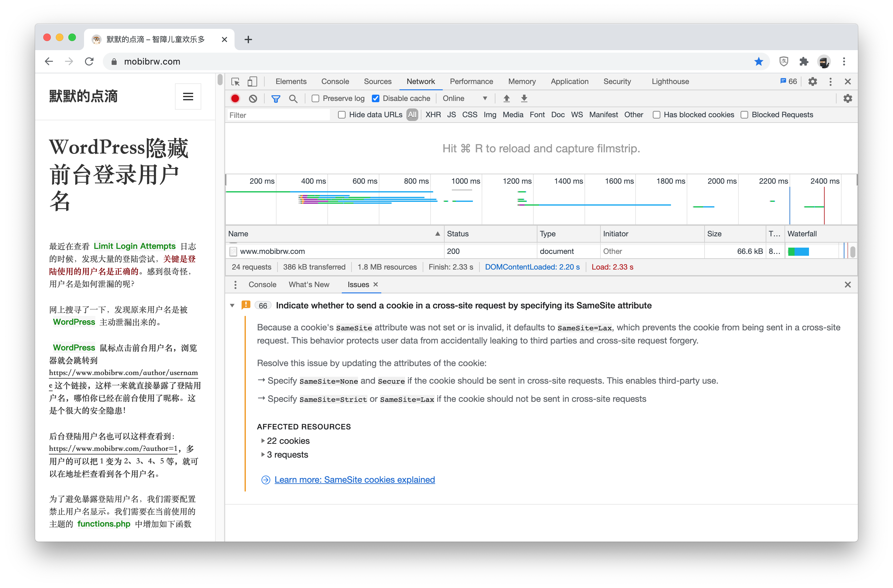893x588 pixels.
Task: Click the network Filter input field
Action: (x=278, y=115)
